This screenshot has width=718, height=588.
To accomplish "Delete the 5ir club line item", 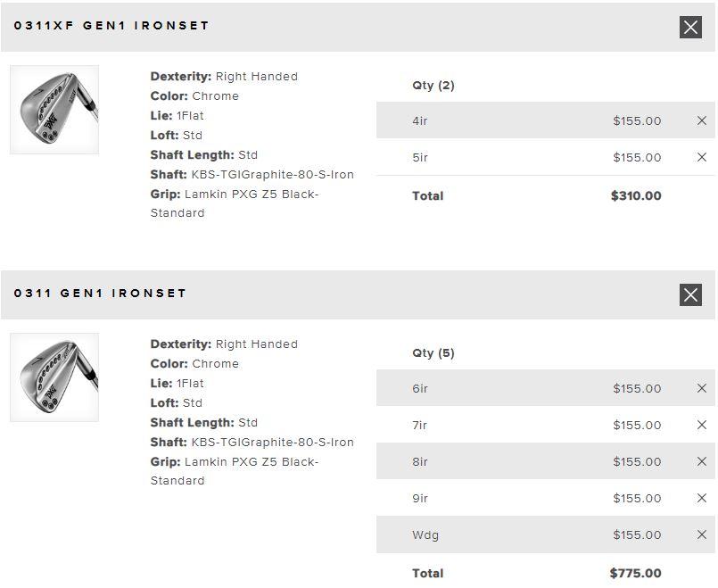I will (702, 157).
